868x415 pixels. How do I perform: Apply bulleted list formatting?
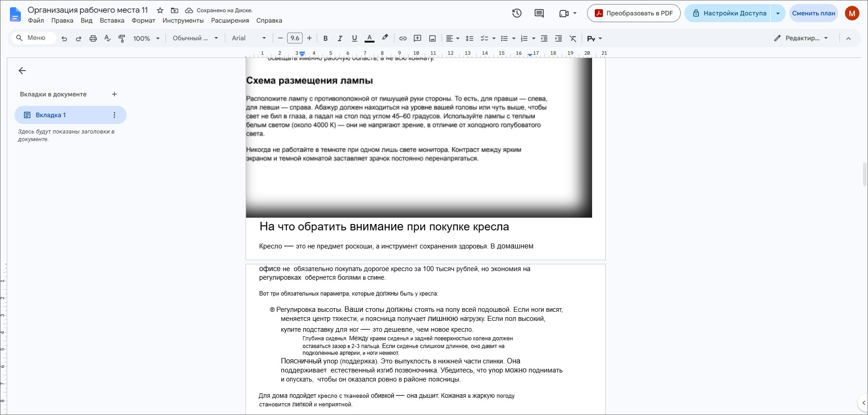504,38
